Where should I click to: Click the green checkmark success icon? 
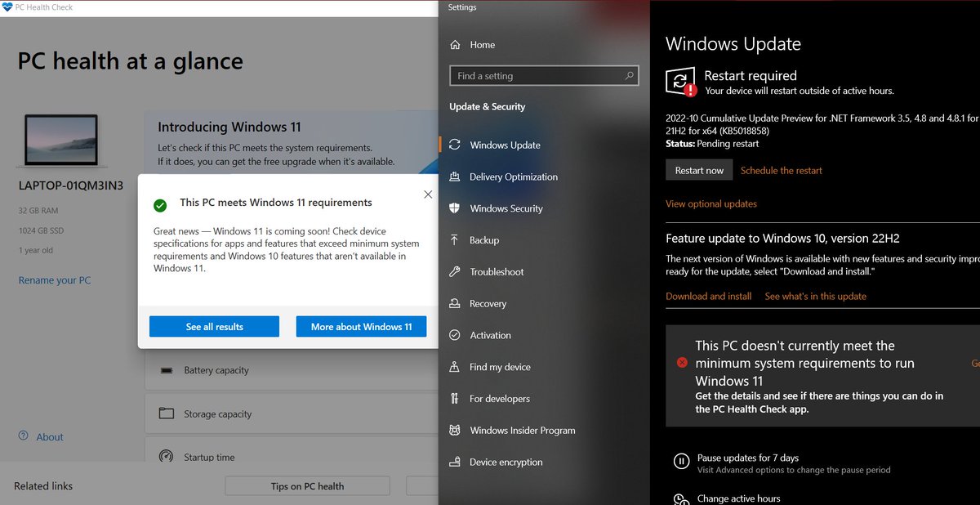click(161, 205)
